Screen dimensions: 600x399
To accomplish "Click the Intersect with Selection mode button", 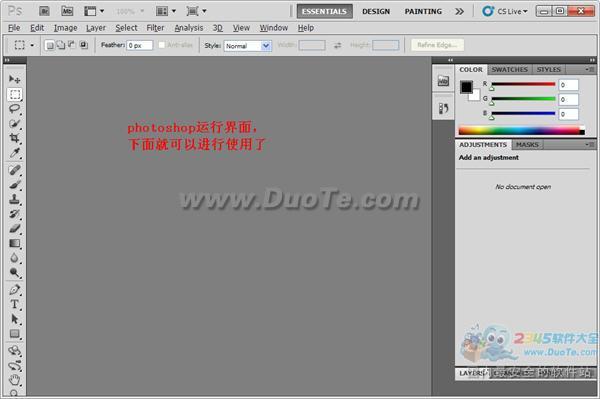I will [83, 45].
